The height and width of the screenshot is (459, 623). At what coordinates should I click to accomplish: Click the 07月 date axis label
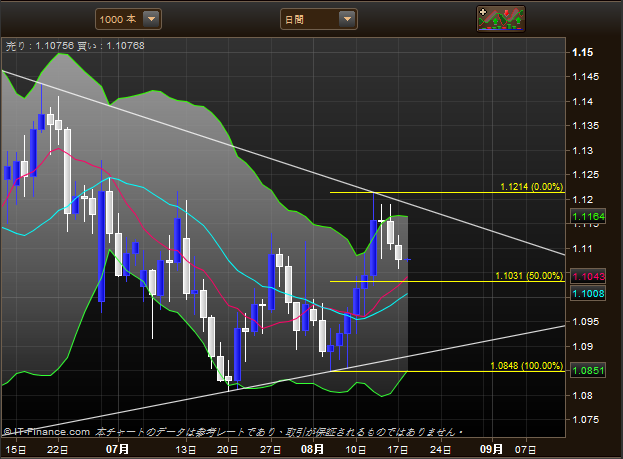118,449
